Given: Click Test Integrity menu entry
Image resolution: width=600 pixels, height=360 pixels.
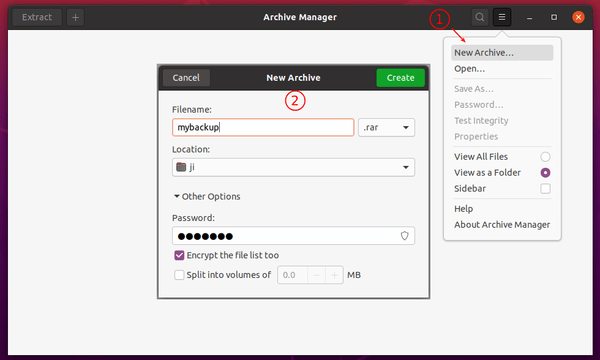Looking at the screenshot, I should pos(502,121).
